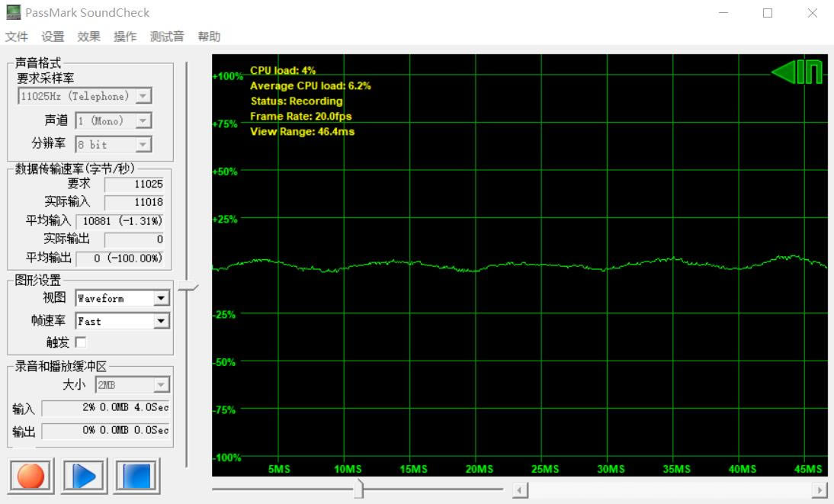834x504 pixels.
Task: Open the 测试音 menu
Action: pyautogui.click(x=167, y=37)
